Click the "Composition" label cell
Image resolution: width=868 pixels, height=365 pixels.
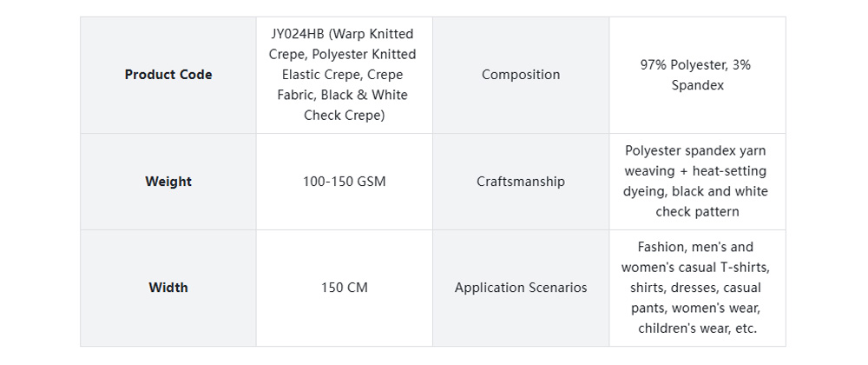point(521,75)
